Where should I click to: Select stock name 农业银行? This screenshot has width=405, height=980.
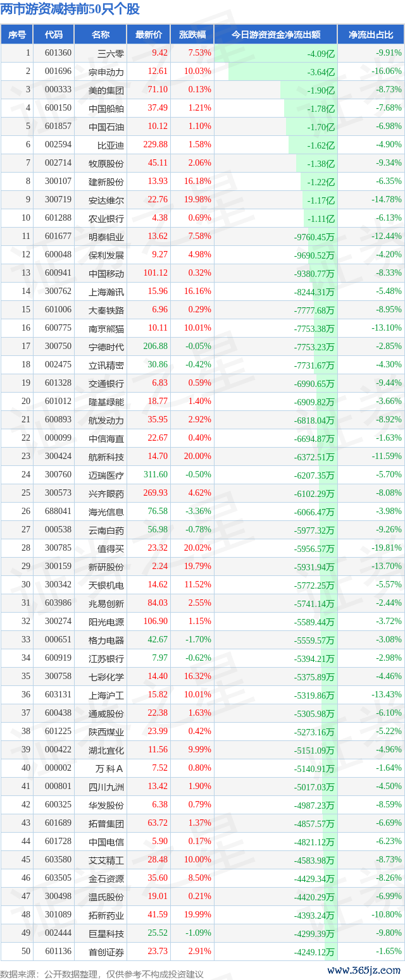coord(106,218)
